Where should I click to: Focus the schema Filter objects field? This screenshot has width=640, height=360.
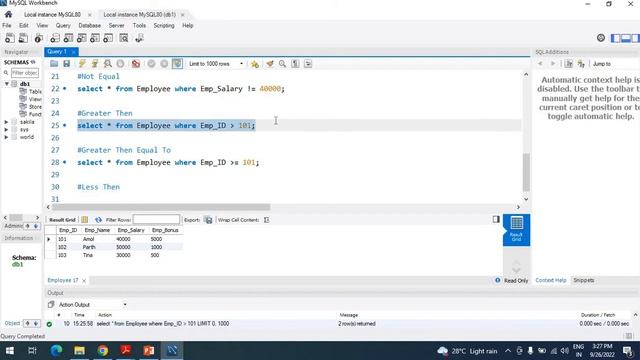pyautogui.click(x=24, y=73)
